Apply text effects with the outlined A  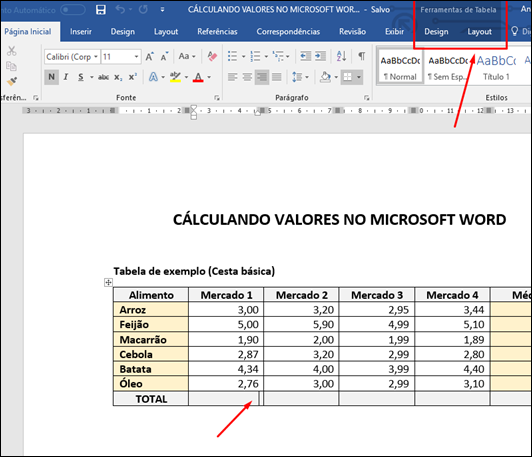click(153, 77)
